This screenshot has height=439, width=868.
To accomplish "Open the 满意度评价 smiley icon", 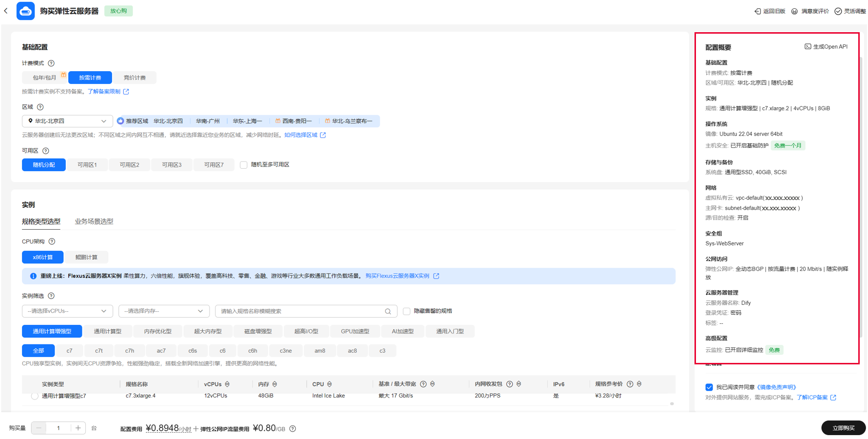I will tap(794, 11).
